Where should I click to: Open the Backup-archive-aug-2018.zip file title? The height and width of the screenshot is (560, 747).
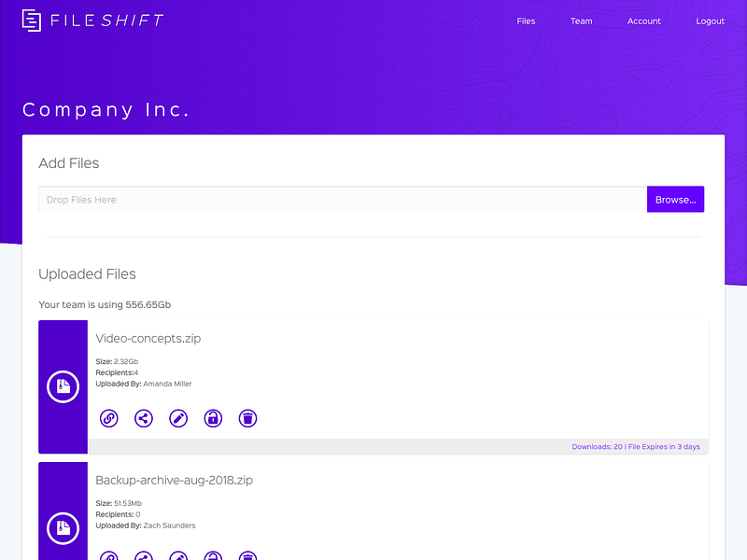pyautogui.click(x=174, y=480)
